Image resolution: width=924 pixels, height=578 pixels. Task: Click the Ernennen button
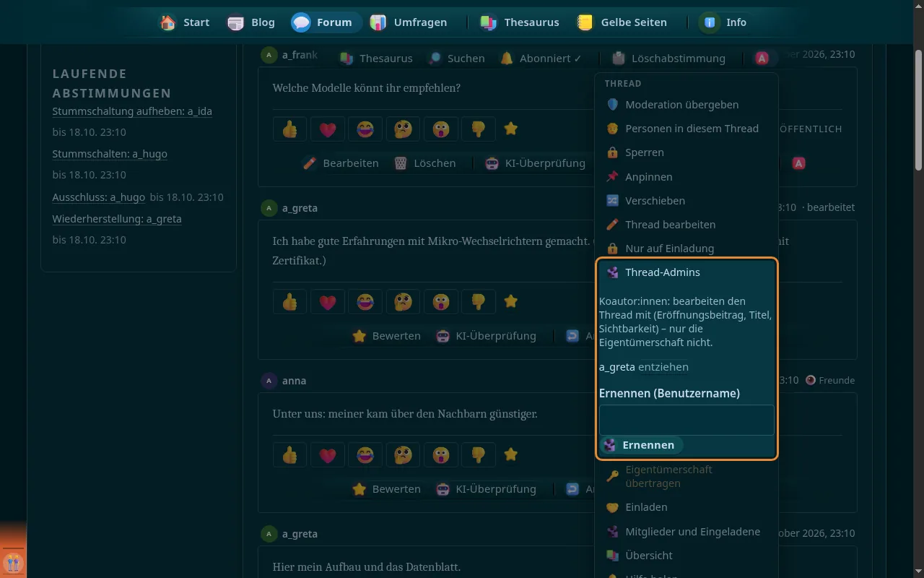[x=641, y=445]
